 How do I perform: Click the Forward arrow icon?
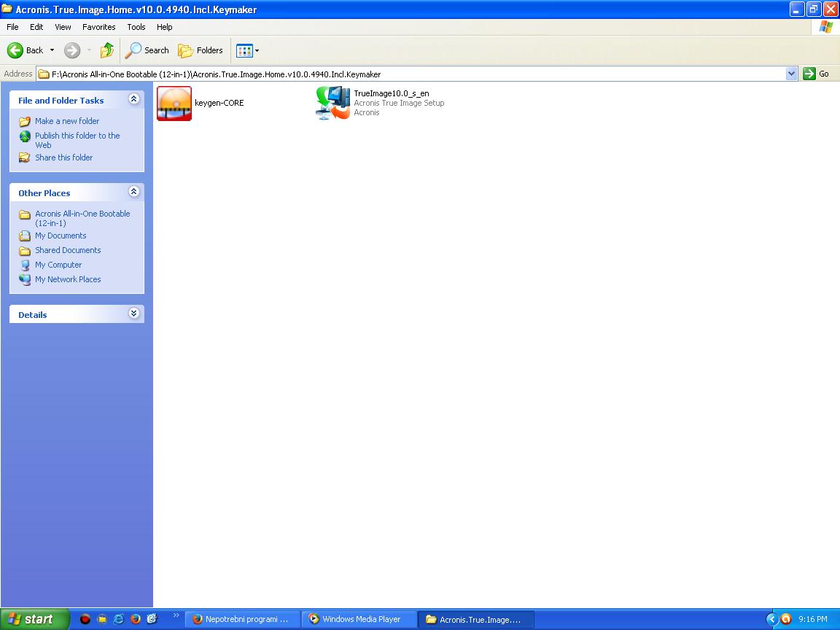[72, 50]
